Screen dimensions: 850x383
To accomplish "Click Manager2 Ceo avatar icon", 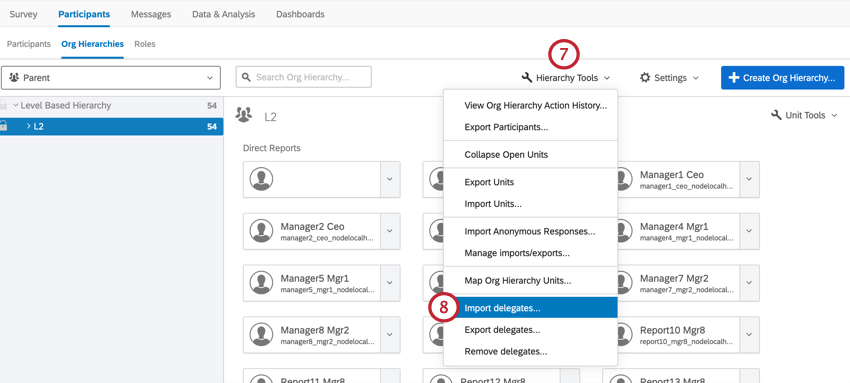I will [261, 231].
